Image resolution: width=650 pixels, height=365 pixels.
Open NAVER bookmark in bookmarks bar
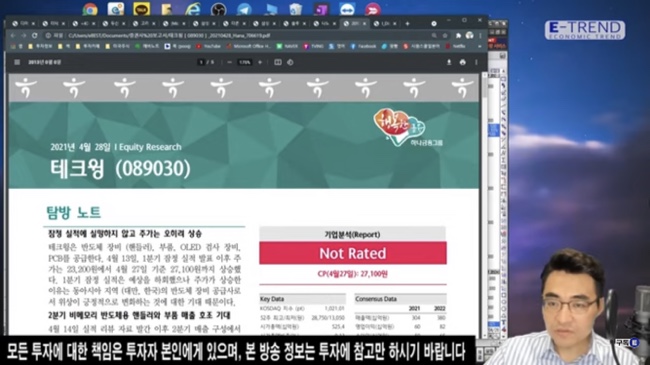click(x=287, y=46)
